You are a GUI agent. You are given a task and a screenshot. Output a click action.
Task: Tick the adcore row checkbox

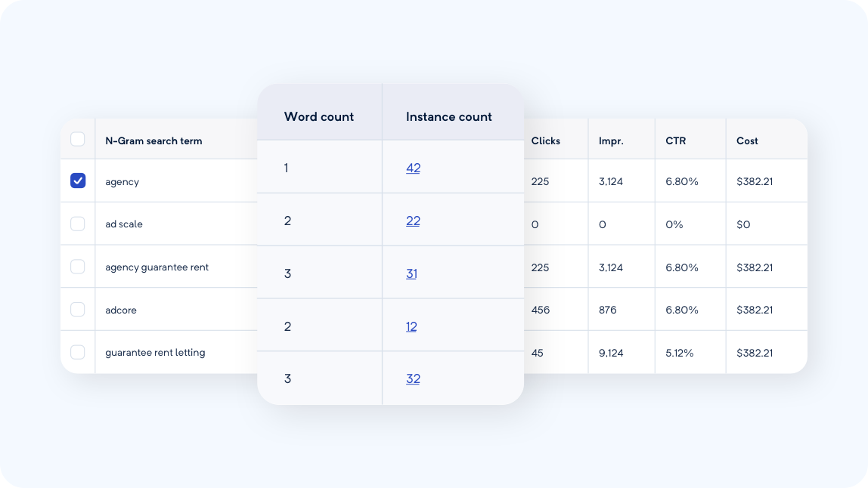point(78,310)
